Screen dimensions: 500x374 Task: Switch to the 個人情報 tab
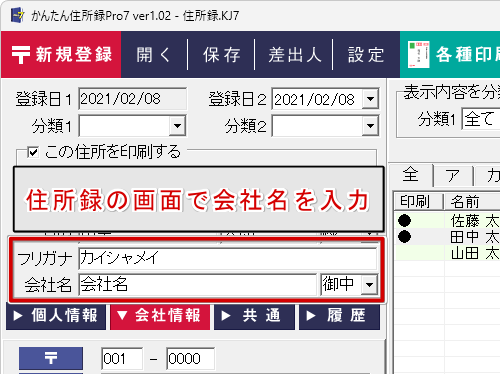[x=56, y=316]
